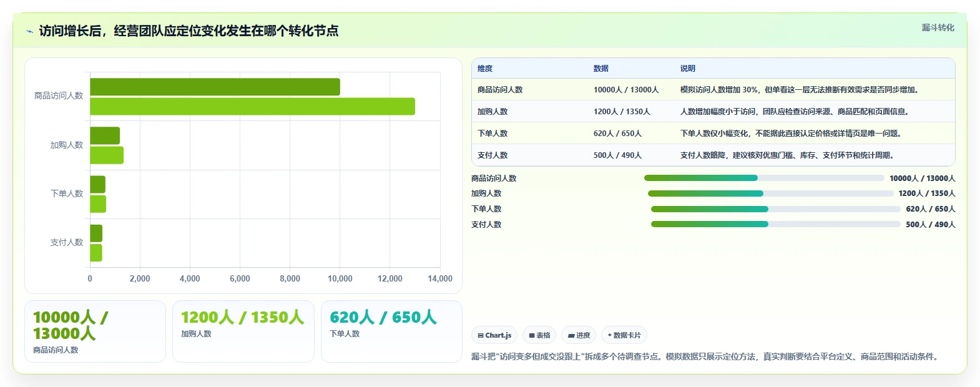Click the 620人 / 650人 data card

click(391, 331)
